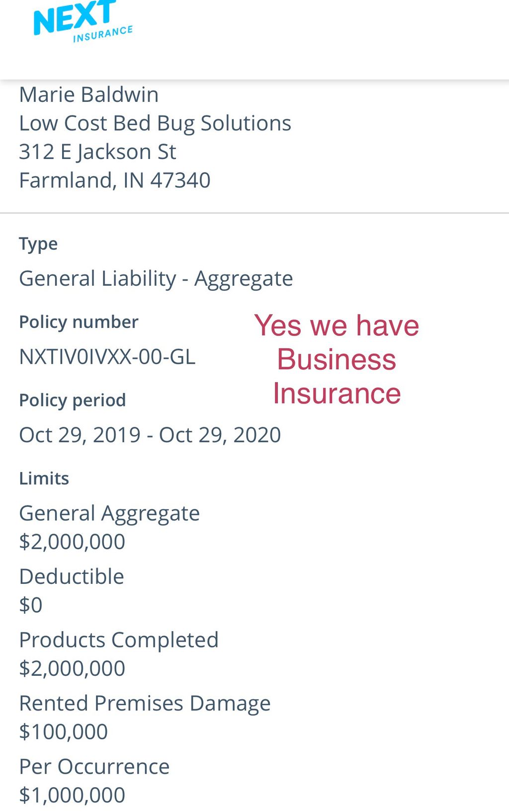Tap the Type label

(38, 244)
